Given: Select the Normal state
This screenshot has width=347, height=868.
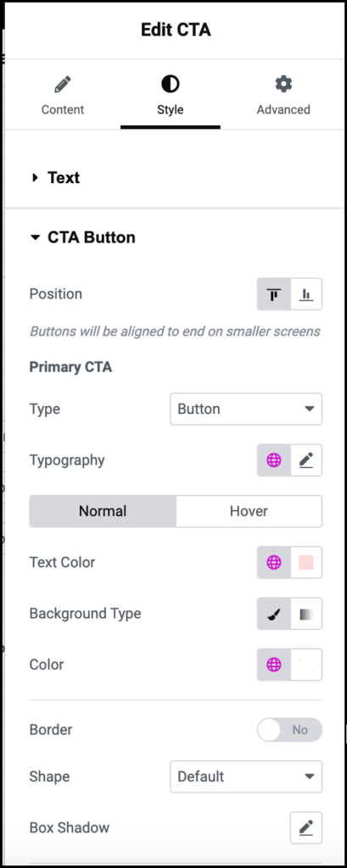Looking at the screenshot, I should pyautogui.click(x=103, y=511).
